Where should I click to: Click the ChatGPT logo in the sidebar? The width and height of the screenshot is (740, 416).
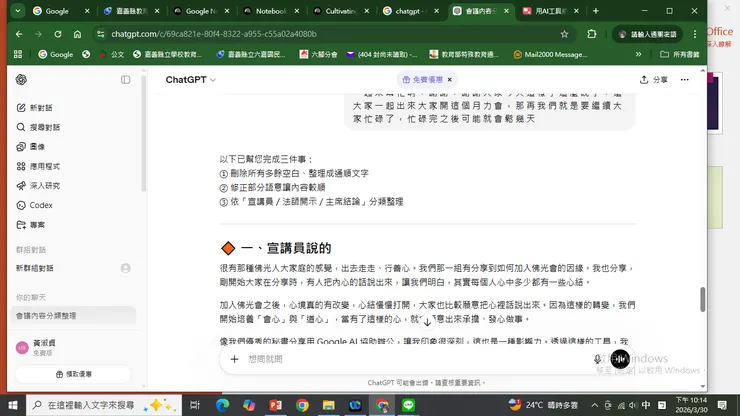21,79
